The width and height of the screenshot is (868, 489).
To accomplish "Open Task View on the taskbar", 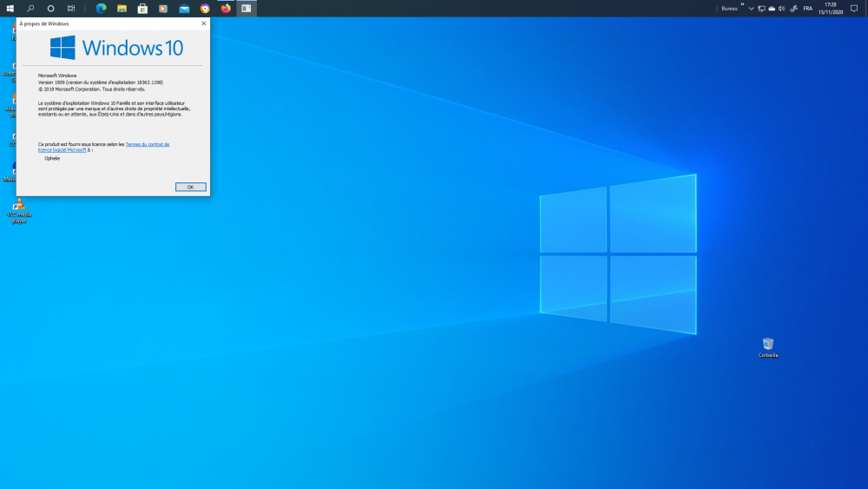I will point(71,9).
